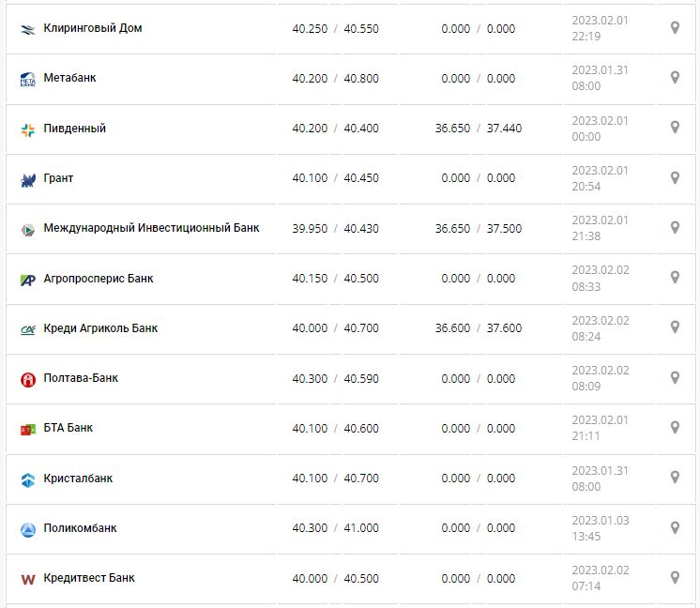Click map pin in Поликомбанк row
The height and width of the screenshot is (608, 700).
tap(674, 527)
